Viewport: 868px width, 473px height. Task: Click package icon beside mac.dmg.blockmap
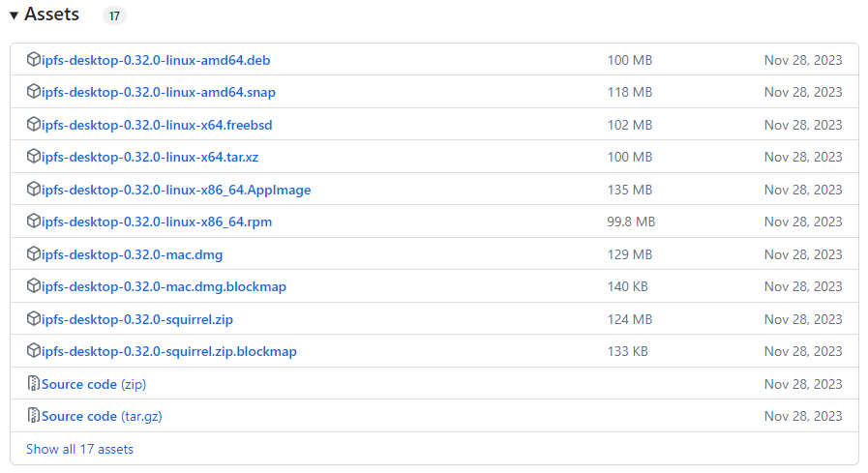point(33,286)
